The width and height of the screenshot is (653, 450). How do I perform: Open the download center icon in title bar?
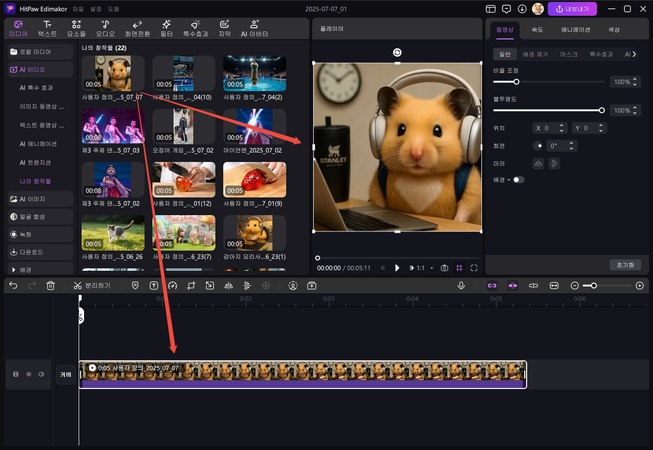click(x=522, y=9)
